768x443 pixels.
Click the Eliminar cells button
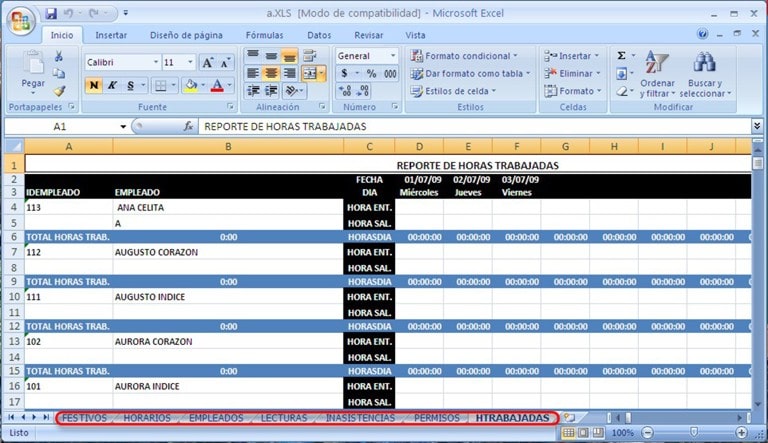pos(573,74)
